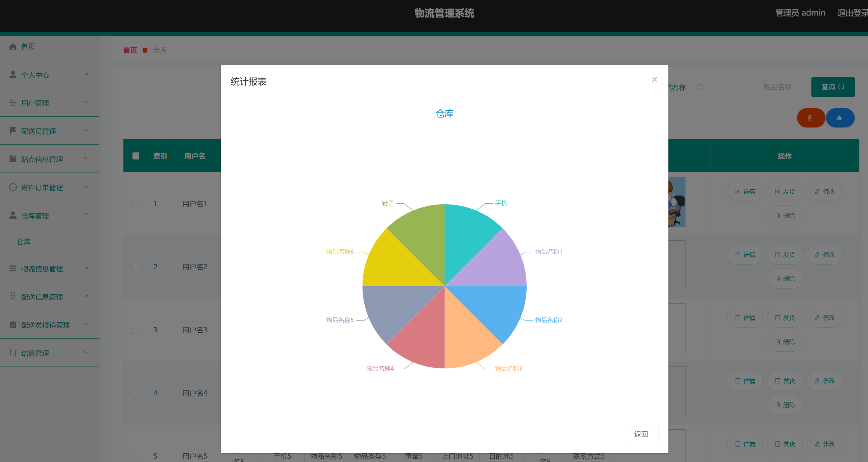Screen dimensions: 868x462
Task: Collapse 仓库管理 menu chevron
Action: (x=86, y=214)
